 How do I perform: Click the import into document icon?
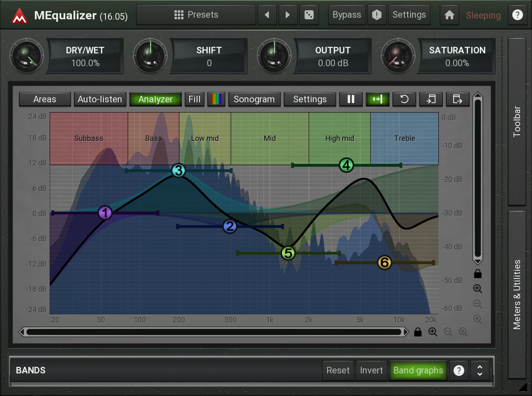click(431, 99)
